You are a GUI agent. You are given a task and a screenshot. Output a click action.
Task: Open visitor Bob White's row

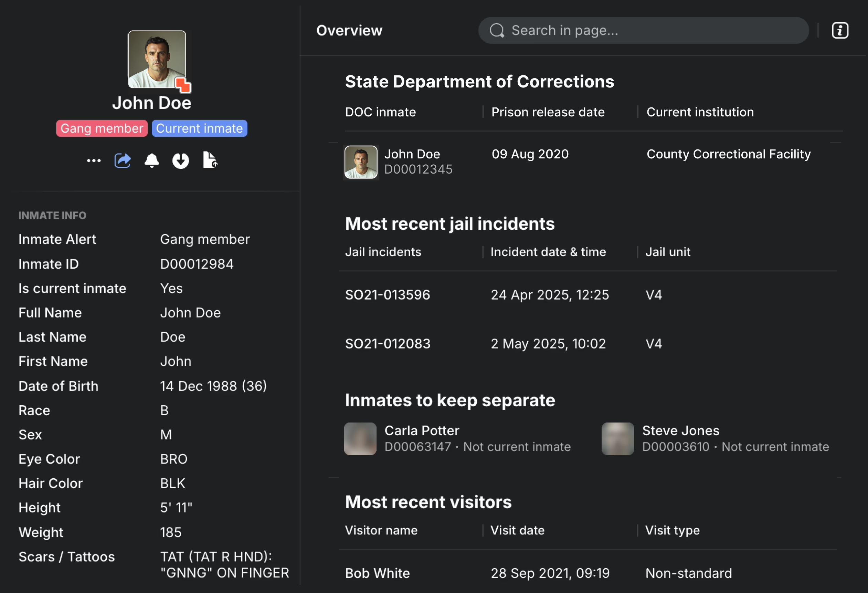pyautogui.click(x=377, y=573)
